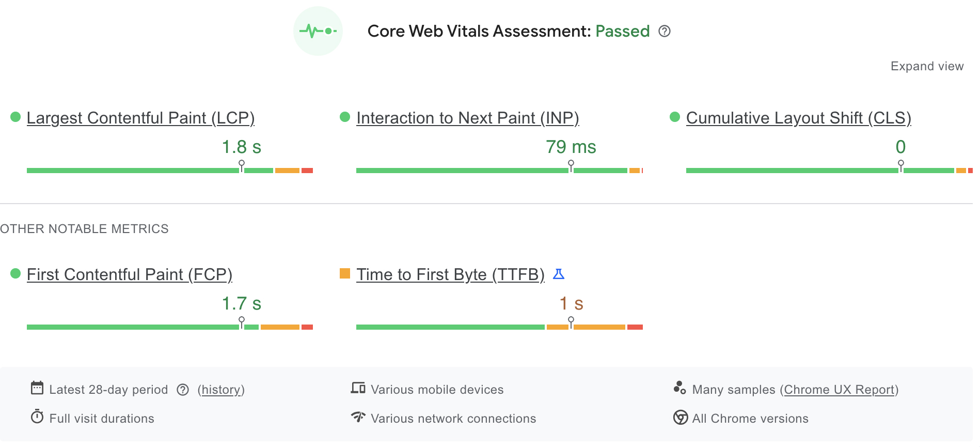Open the Chrome UX Report link
The height and width of the screenshot is (447, 980).
coord(839,390)
